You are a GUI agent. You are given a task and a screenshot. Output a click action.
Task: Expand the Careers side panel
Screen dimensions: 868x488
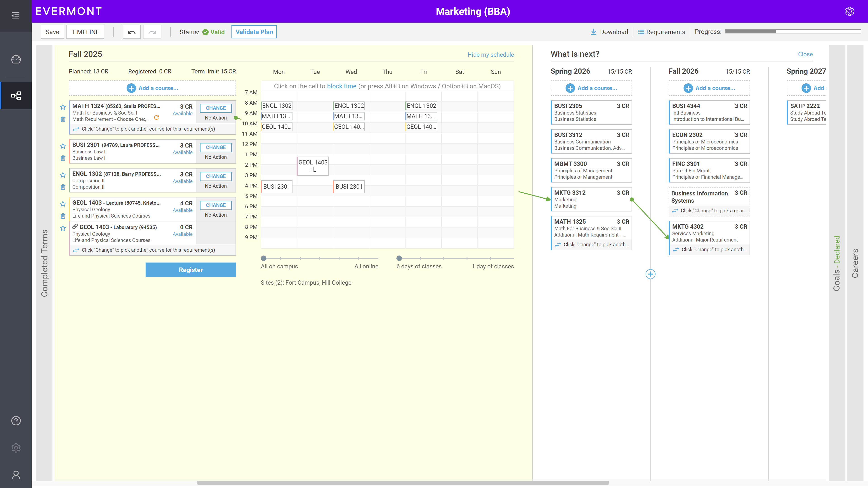(x=855, y=263)
